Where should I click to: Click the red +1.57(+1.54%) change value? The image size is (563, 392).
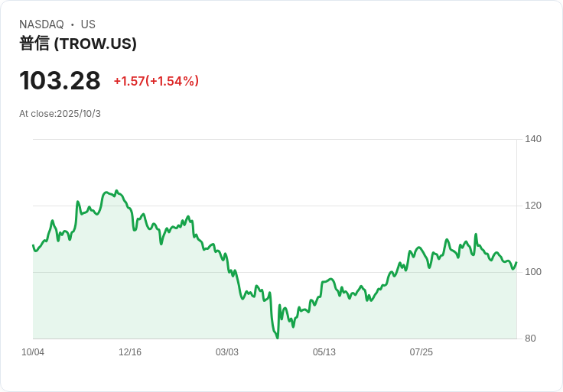[x=156, y=81]
